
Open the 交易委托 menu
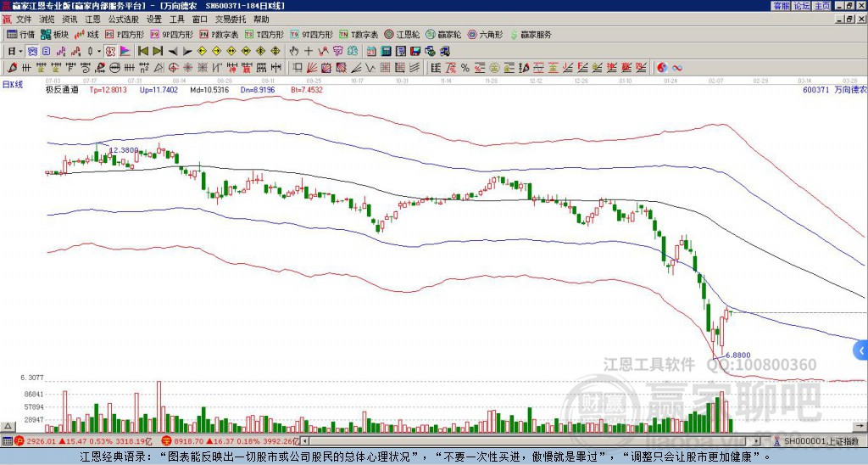click(231, 20)
